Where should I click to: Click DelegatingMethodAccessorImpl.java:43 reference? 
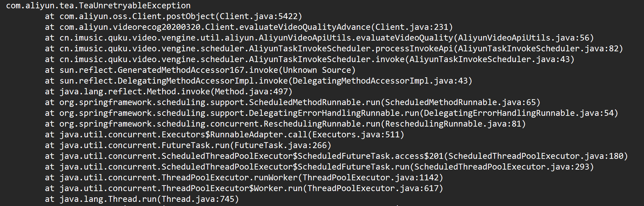380,81
